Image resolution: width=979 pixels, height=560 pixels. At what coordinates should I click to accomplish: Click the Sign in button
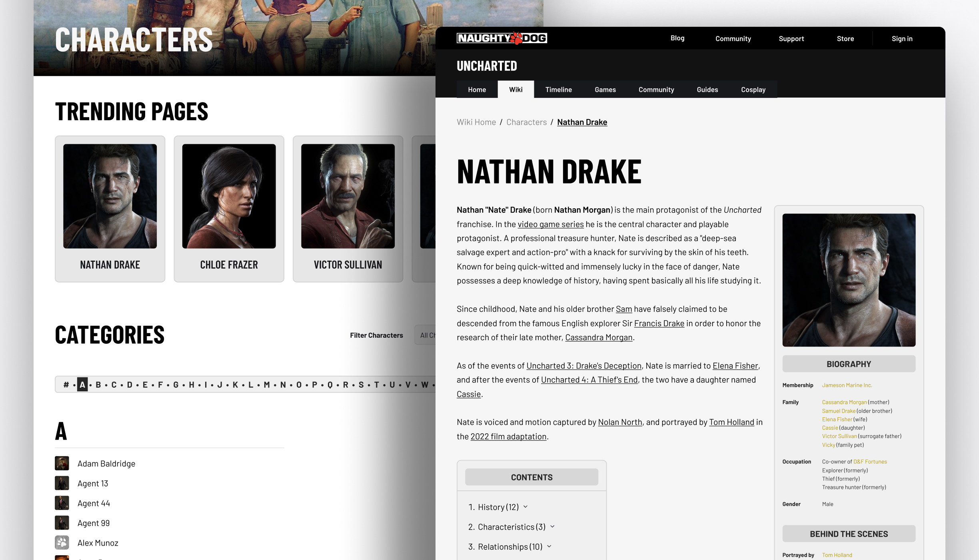[902, 39]
